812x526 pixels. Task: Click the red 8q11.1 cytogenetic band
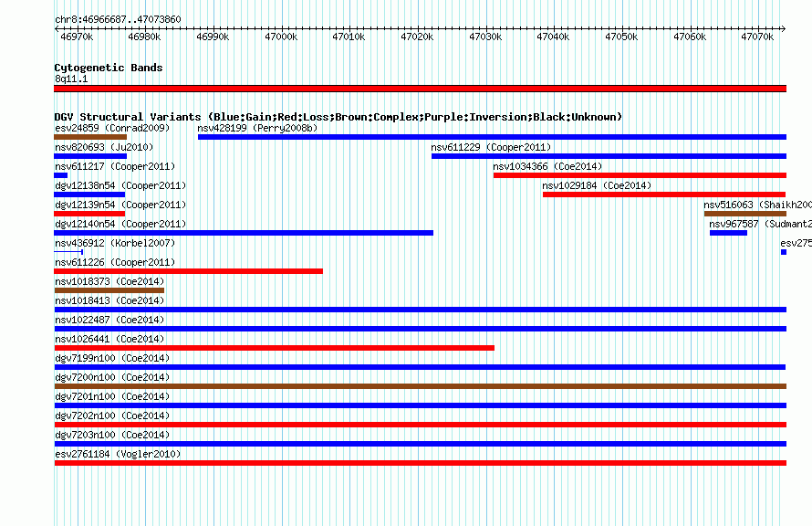point(420,89)
